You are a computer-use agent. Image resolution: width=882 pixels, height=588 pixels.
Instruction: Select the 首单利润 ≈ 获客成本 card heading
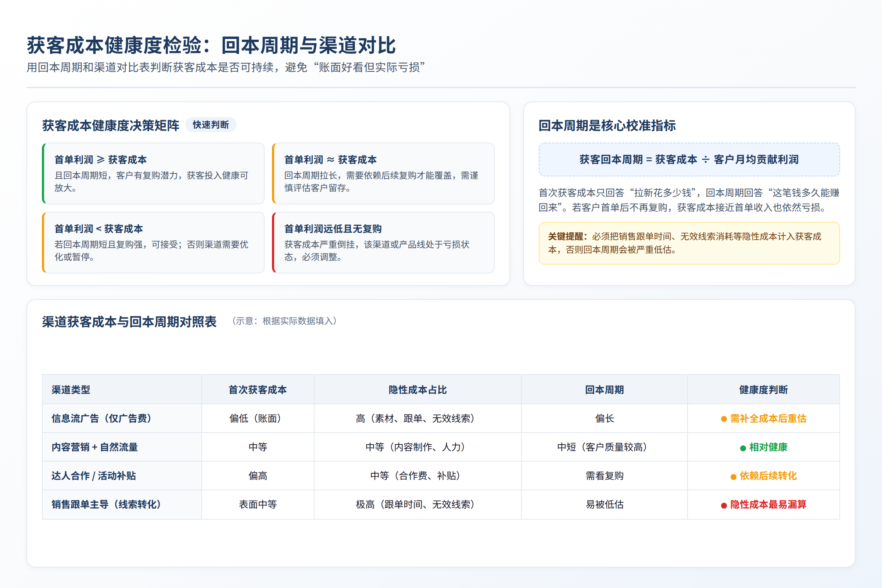tap(330, 160)
